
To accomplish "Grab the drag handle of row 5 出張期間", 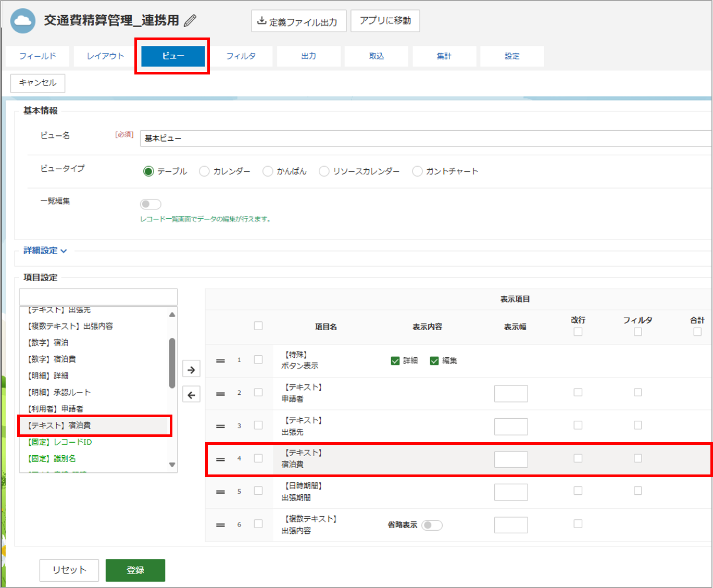I will pyautogui.click(x=220, y=492).
